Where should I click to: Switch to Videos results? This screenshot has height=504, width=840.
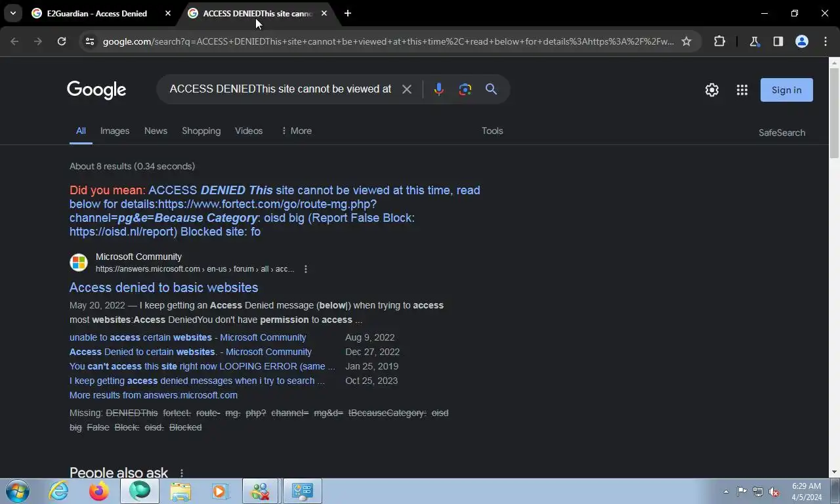tap(249, 131)
